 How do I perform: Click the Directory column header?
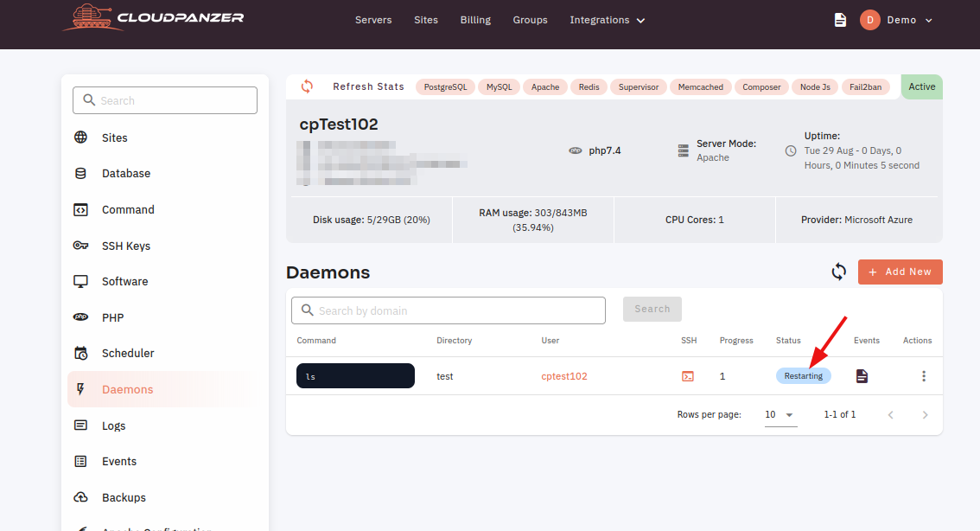[x=454, y=340]
